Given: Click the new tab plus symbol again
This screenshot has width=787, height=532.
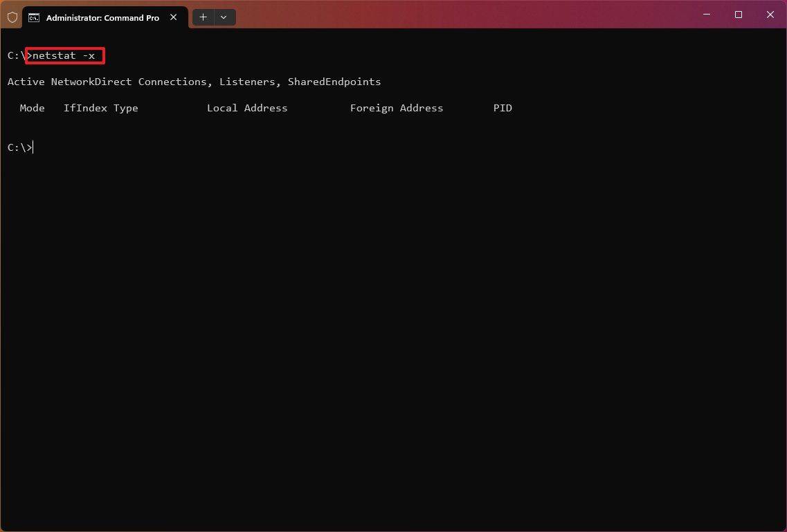Looking at the screenshot, I should click(203, 17).
